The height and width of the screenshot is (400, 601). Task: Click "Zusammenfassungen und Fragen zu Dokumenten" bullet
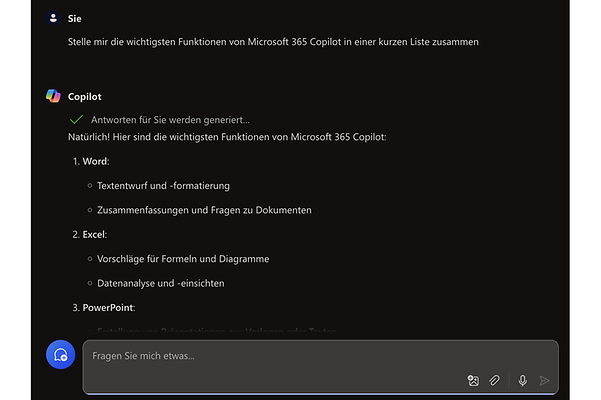pos(204,210)
